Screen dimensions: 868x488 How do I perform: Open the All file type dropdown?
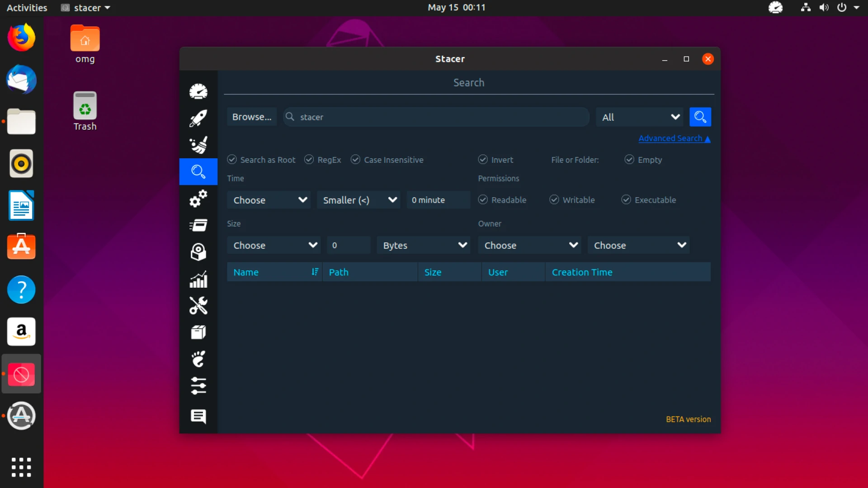pos(640,117)
